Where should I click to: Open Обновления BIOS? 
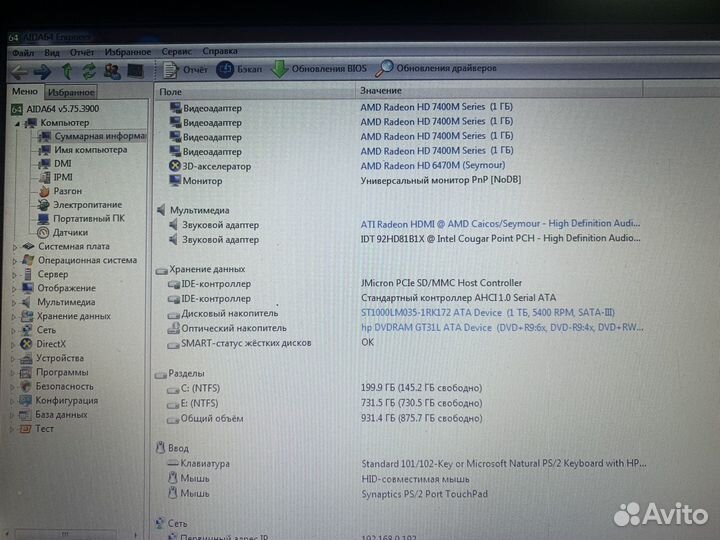[318, 69]
